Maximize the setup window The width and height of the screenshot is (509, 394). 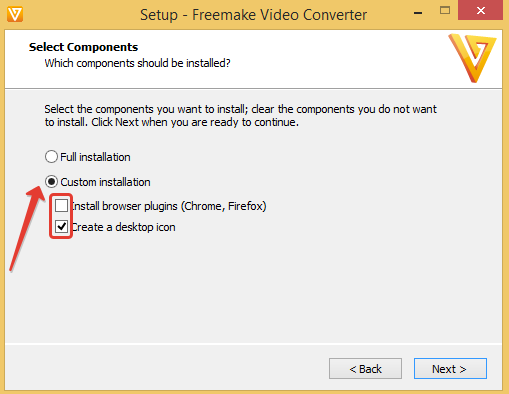pos(445,10)
